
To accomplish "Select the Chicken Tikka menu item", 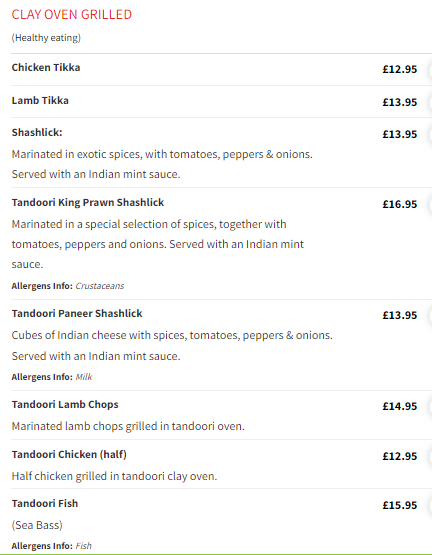I will (46, 67).
